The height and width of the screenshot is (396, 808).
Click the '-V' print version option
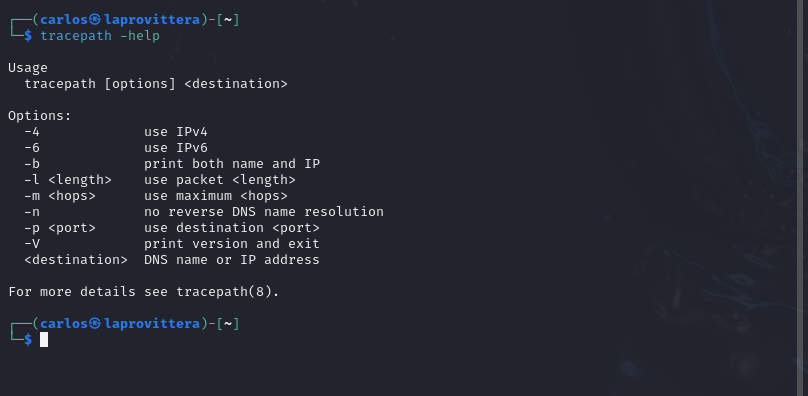32,244
